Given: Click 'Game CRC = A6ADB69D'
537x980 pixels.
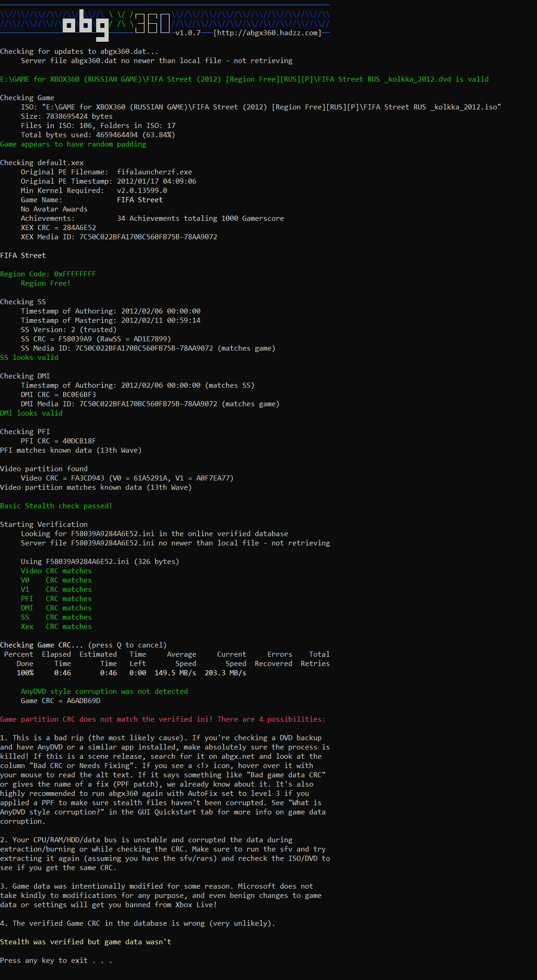Looking at the screenshot, I should tap(60, 701).
